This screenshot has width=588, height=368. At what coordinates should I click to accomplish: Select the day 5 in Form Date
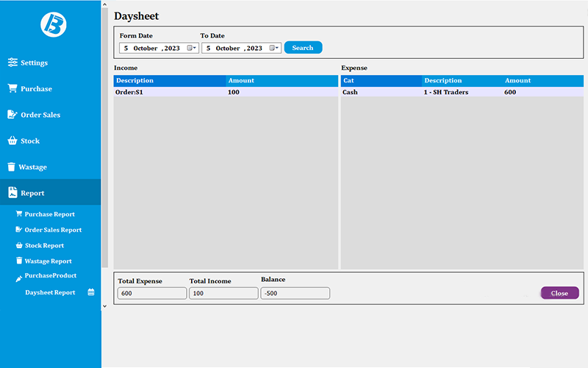pyautogui.click(x=126, y=48)
